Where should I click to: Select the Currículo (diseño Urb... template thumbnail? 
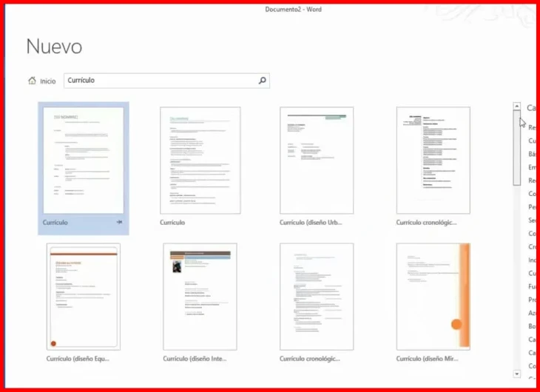pyautogui.click(x=317, y=160)
